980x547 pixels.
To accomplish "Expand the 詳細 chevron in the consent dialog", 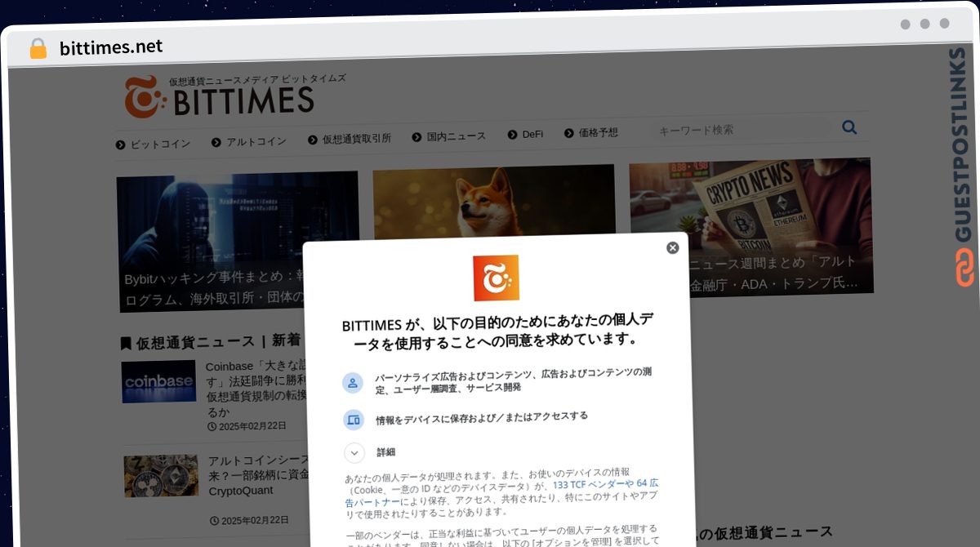I will click(x=354, y=453).
